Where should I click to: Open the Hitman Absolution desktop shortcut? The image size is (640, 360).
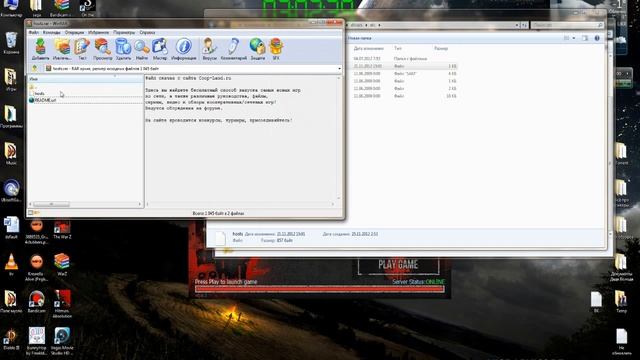pyautogui.click(x=62, y=304)
